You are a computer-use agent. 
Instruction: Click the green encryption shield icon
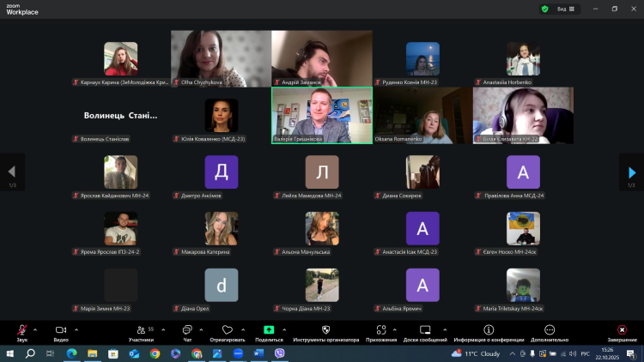click(x=544, y=9)
